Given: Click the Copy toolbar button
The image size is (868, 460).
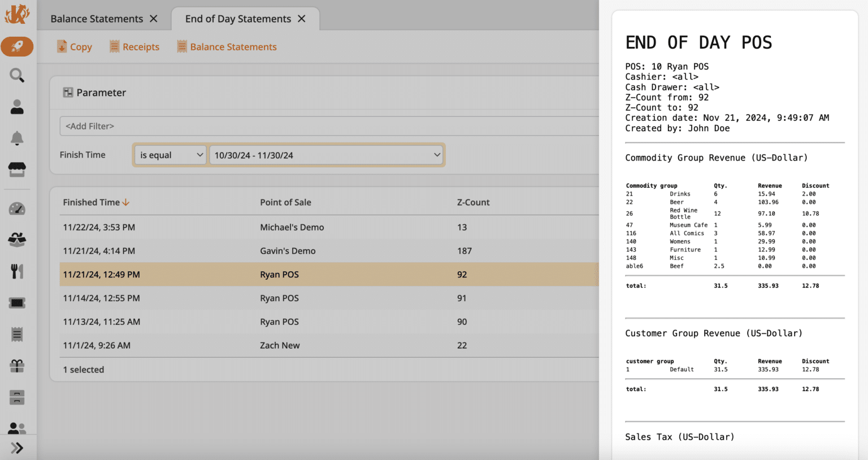Looking at the screenshot, I should [75, 47].
